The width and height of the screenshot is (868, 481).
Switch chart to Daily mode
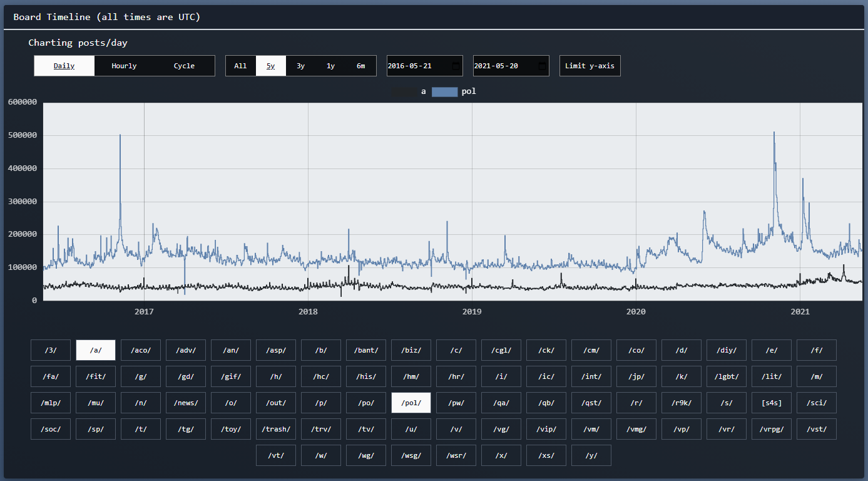point(64,66)
